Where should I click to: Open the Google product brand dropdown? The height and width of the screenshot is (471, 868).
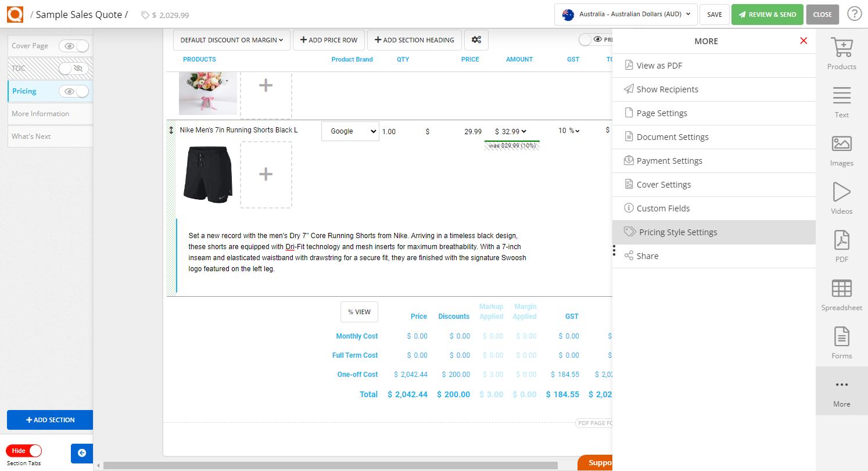(350, 131)
